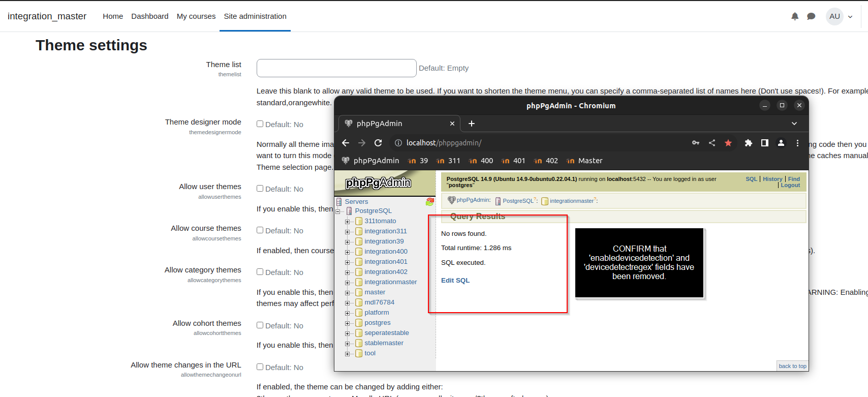Expand the 311tomato database node
Screen dimensions: 868x397
pyautogui.click(x=348, y=222)
